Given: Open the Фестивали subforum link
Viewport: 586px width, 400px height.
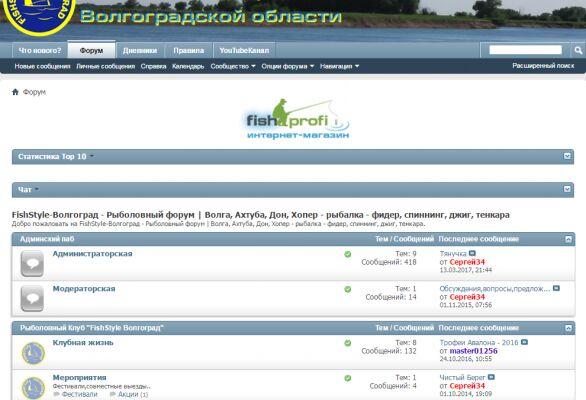Looking at the screenshot, I should point(79,394).
